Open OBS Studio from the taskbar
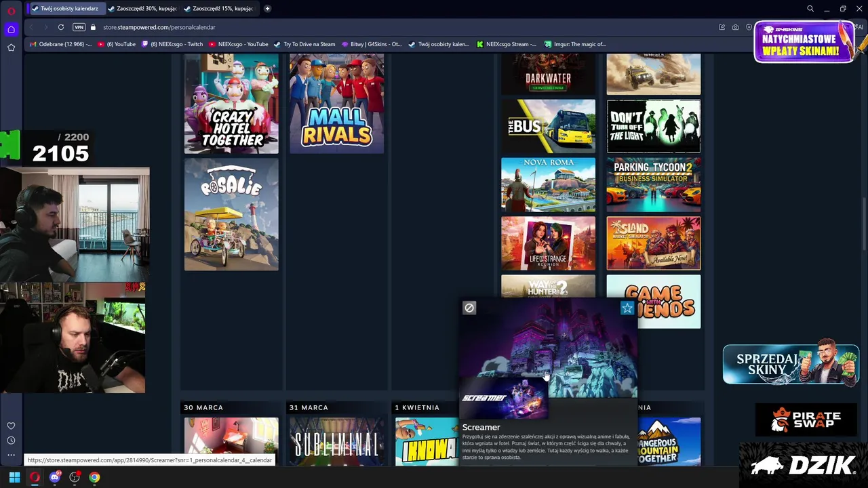The image size is (868, 488). (75, 477)
